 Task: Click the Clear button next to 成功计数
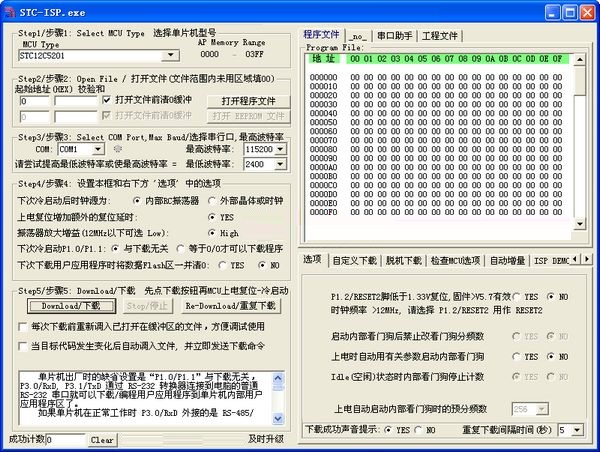pos(102,440)
